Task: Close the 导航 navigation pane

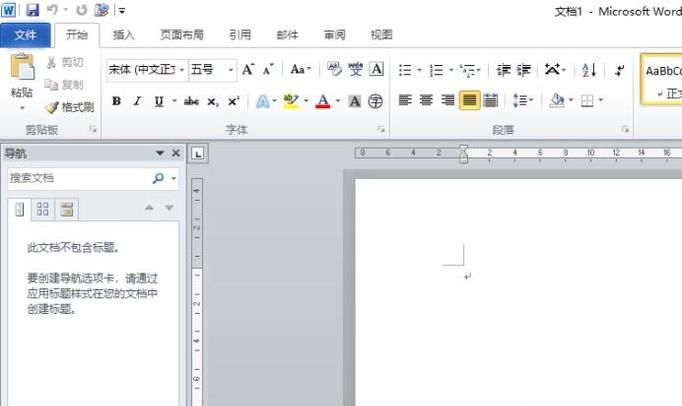Action: 176,153
